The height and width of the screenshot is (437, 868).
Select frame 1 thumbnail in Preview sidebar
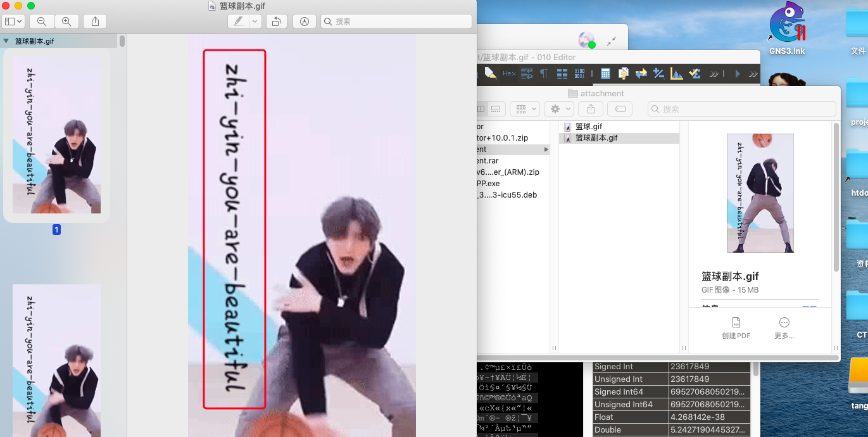pos(57,136)
